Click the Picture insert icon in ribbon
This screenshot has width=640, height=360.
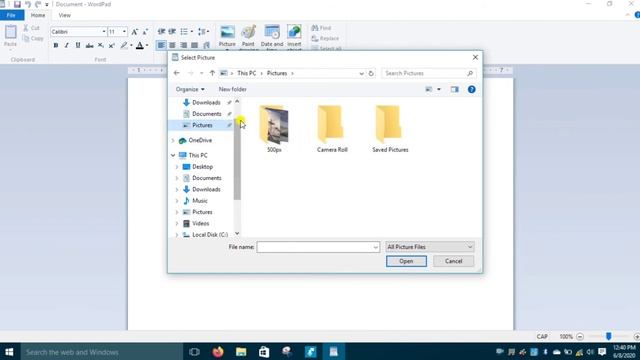(227, 32)
